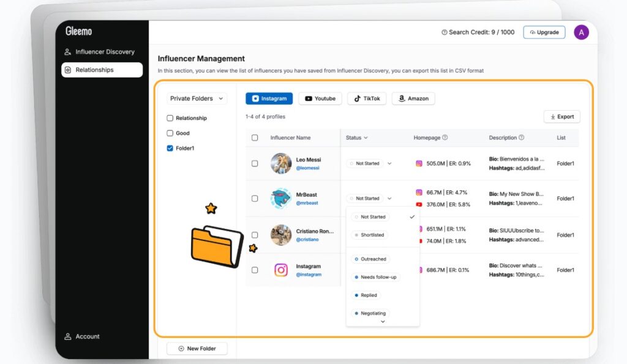
Task: Click MrBeast's Not Started status badge
Action: tap(365, 199)
